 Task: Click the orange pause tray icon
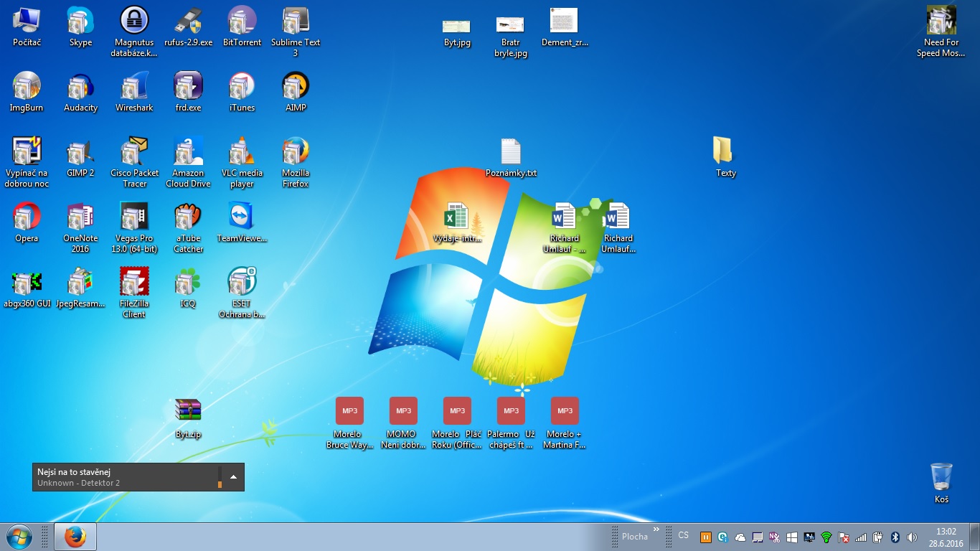coord(705,537)
